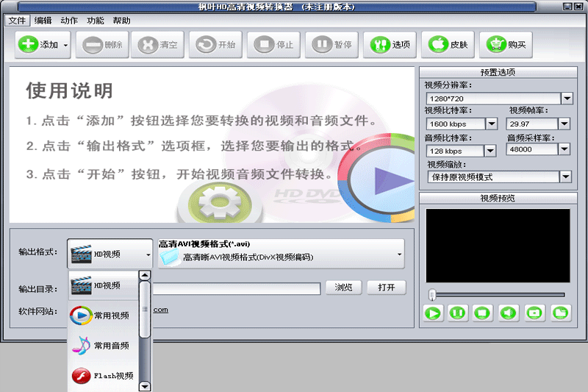Click the output directory path field

[236, 288]
